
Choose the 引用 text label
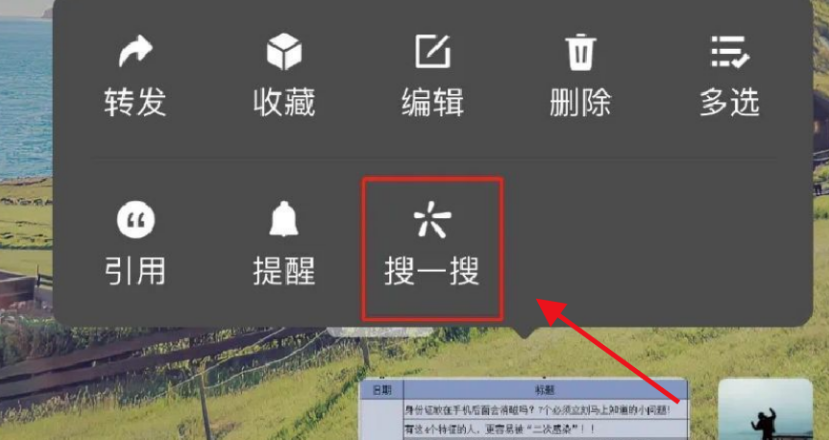pyautogui.click(x=135, y=271)
